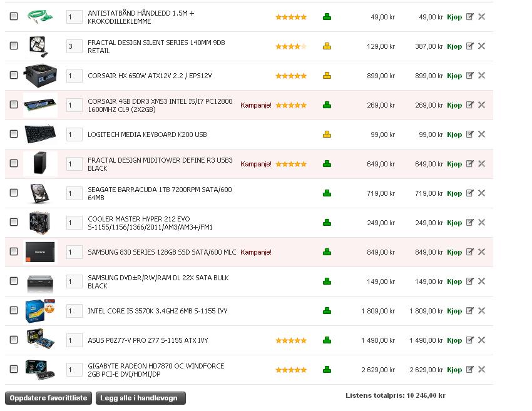Viewport: 532px width, 411px height.
Task: Click Kjøp for Cooler Master Hyper 212 EVO
Action: pyautogui.click(x=454, y=223)
